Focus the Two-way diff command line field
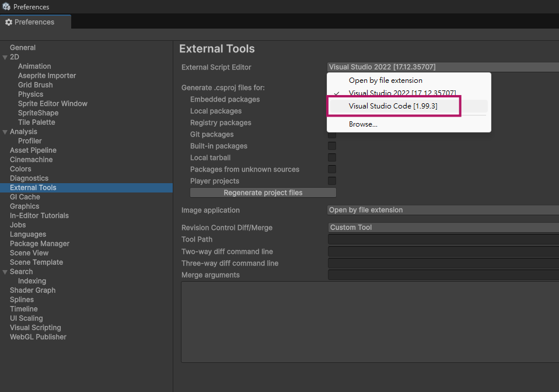 [x=442, y=251]
